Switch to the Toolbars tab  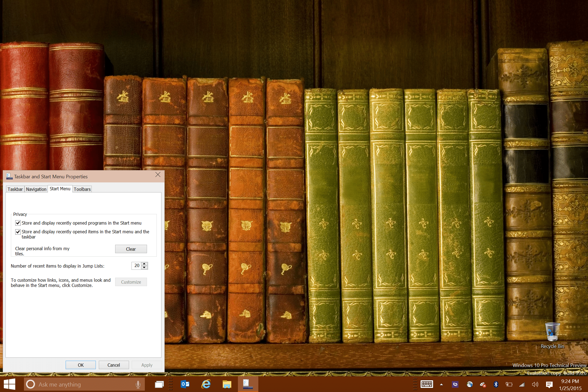click(x=82, y=189)
